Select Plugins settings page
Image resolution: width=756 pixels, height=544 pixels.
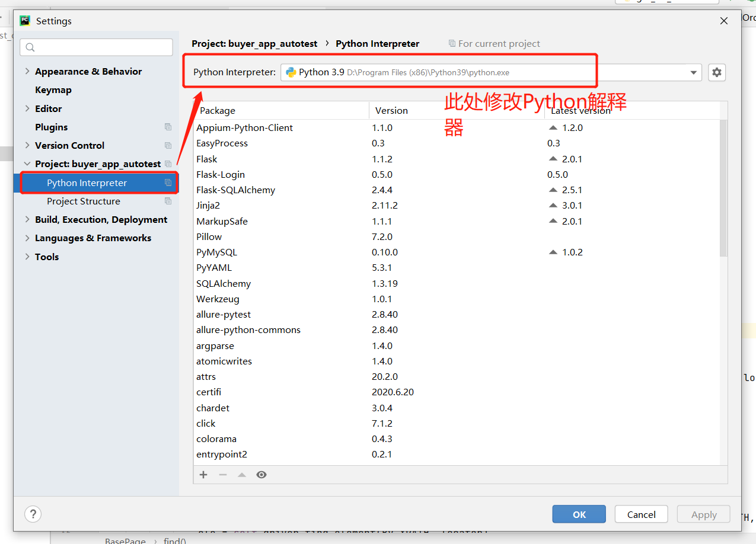[x=52, y=127]
